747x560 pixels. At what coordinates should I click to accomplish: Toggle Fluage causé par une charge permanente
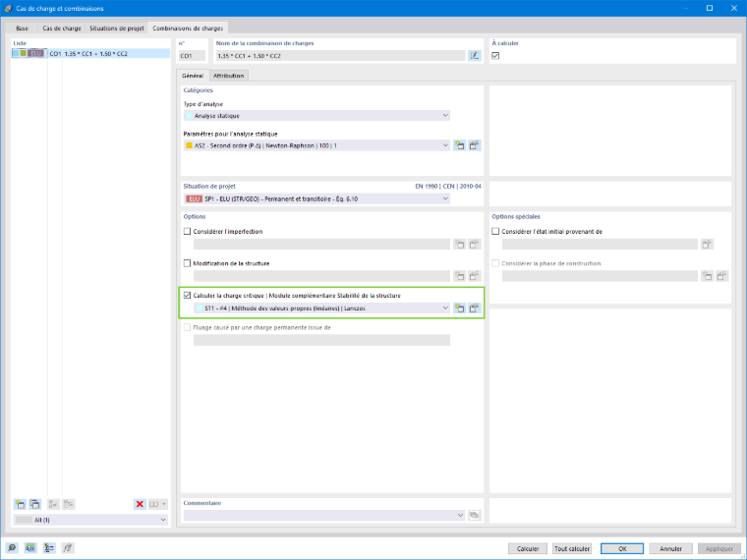187,327
